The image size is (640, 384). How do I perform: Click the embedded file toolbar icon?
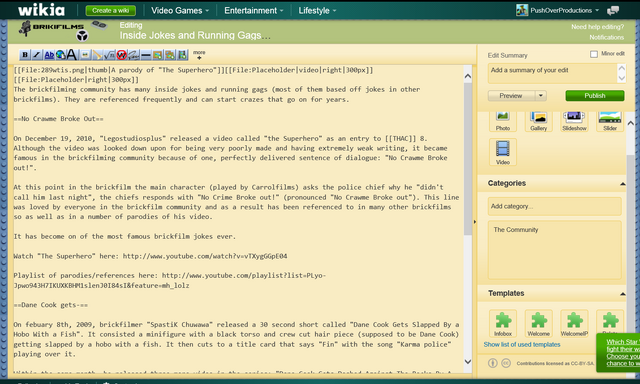pos(85,54)
